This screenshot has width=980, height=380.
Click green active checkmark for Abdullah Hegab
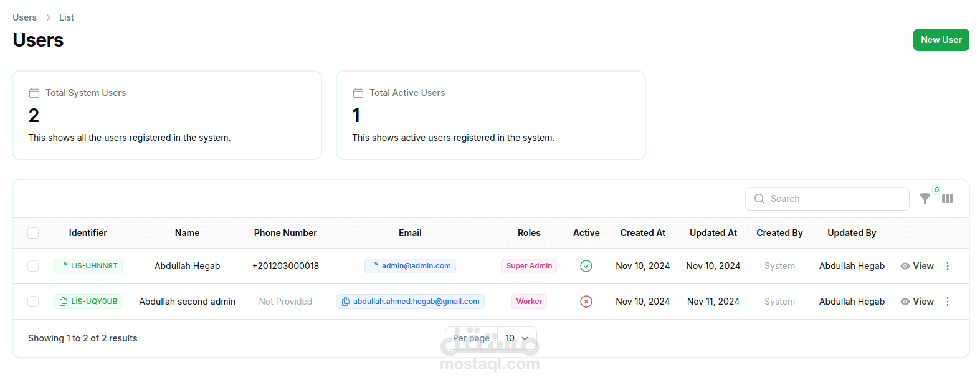pos(586,266)
